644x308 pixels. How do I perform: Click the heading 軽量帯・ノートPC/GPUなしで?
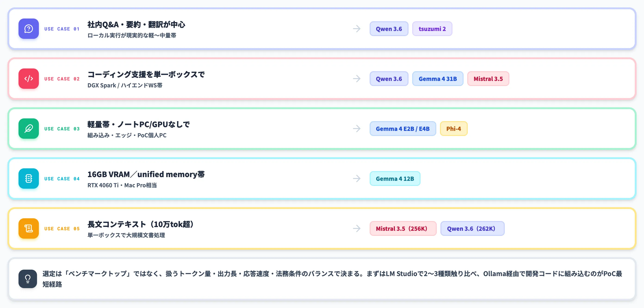coord(139,124)
